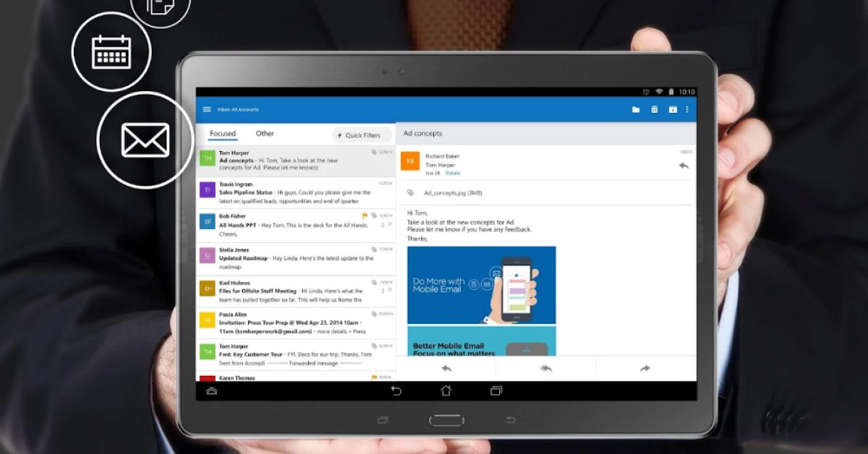Switch to the Other inbox tab
The height and width of the screenshot is (454, 868).
coord(265,134)
